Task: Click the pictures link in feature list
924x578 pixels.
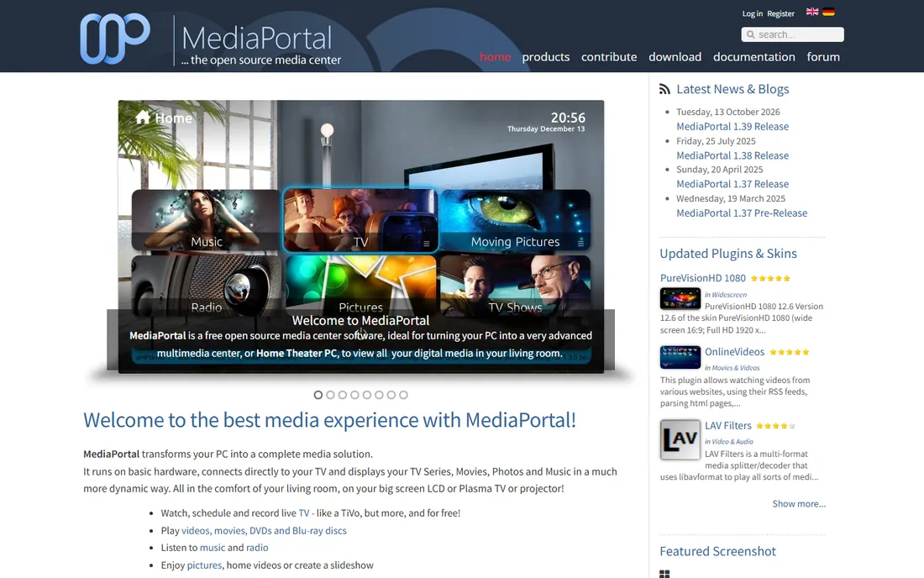Action: [204, 565]
